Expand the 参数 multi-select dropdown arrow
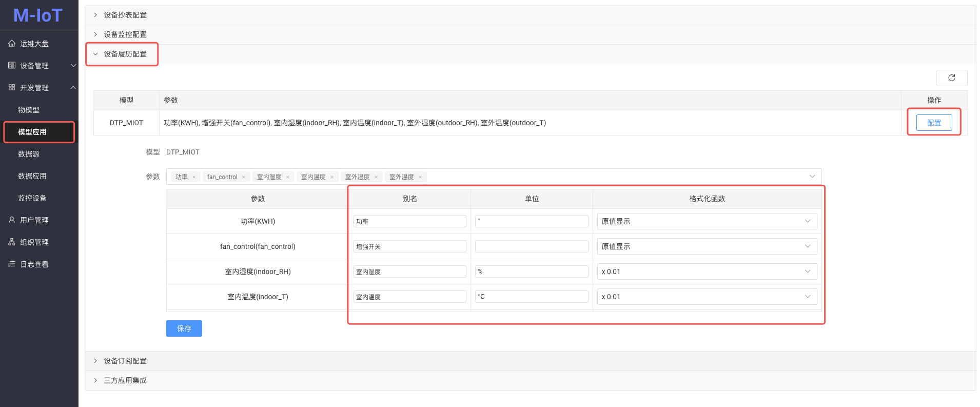Screen dimensions: 980x407 pos(812,177)
